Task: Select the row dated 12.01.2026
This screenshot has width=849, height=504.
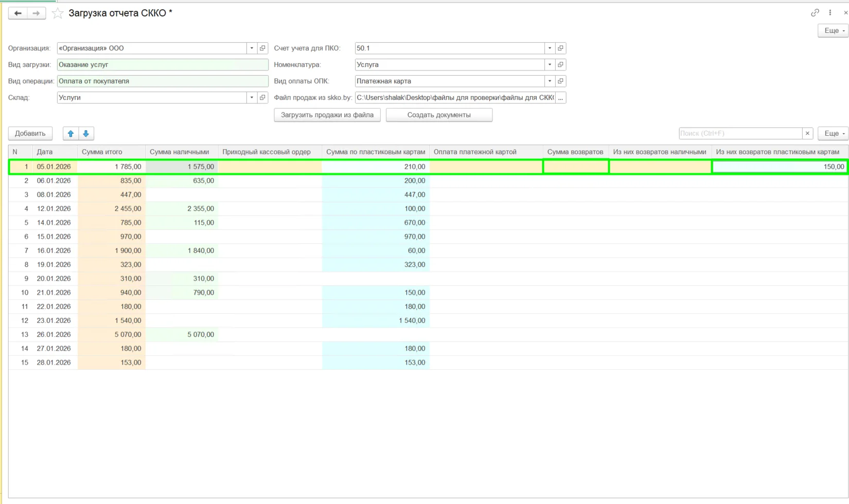Action: click(x=428, y=209)
